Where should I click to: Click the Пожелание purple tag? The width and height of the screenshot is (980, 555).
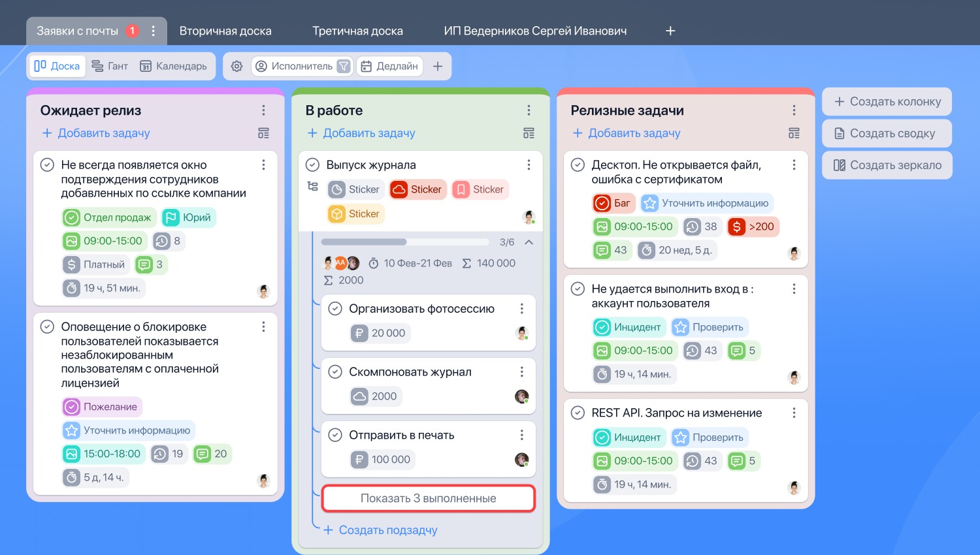102,407
